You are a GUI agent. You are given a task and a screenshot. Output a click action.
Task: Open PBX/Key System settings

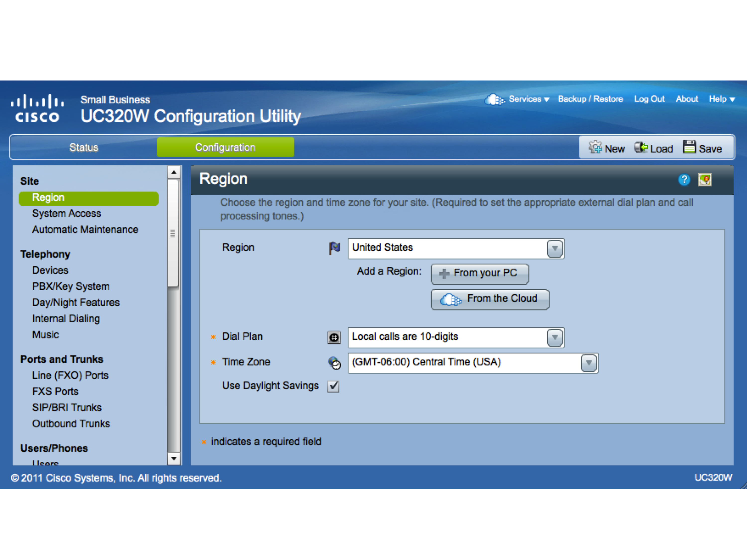click(71, 287)
